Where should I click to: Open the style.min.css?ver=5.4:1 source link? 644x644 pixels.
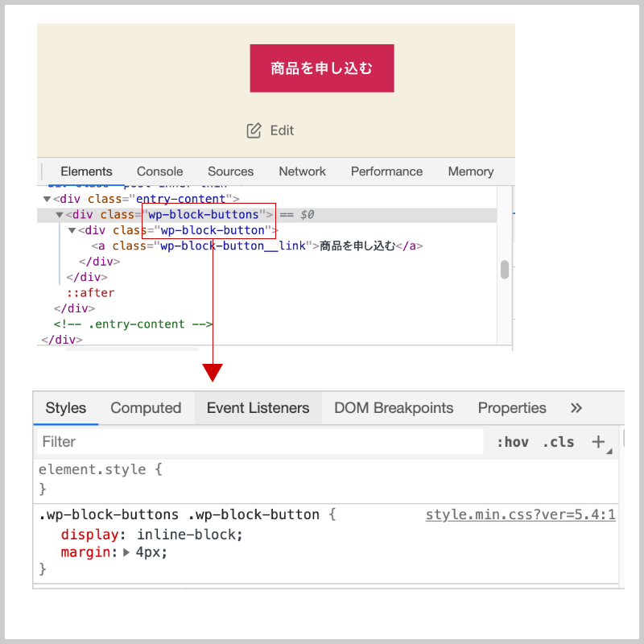tap(520, 514)
